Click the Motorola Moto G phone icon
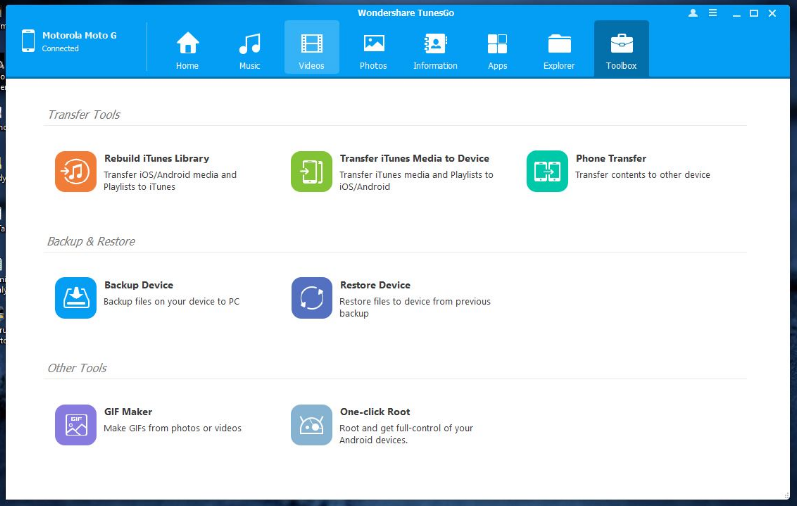797x506 pixels. pyautogui.click(x=27, y=40)
